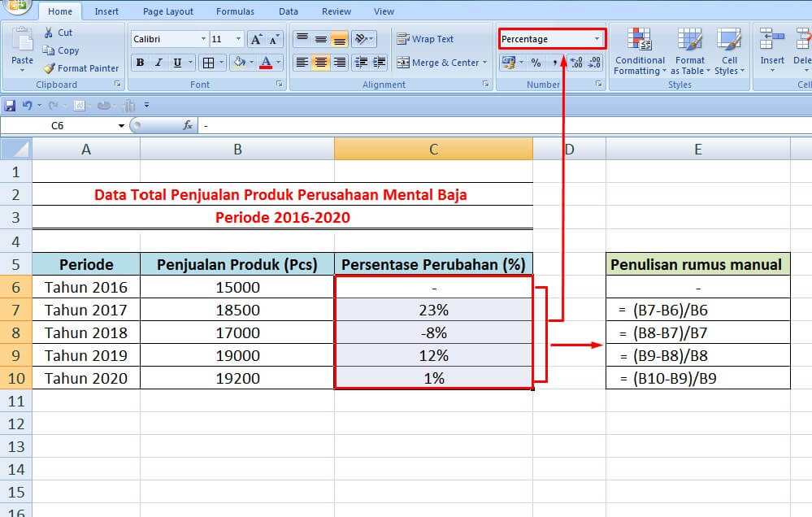Expand the Font Color dropdown arrow
The width and height of the screenshot is (812, 517).
click(x=278, y=63)
